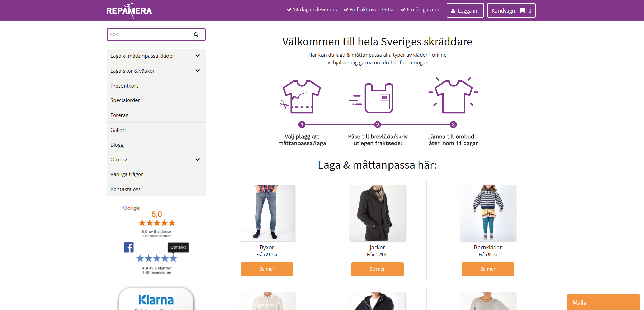Open the shopping cart icon
Image resolution: width=644 pixels, height=310 pixels.
pos(522,10)
